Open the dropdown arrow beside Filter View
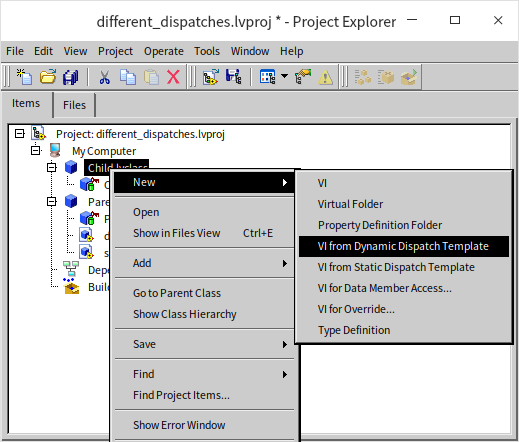 (x=284, y=76)
